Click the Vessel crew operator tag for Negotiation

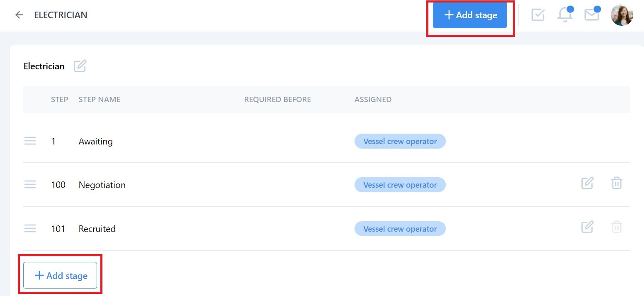400,185
